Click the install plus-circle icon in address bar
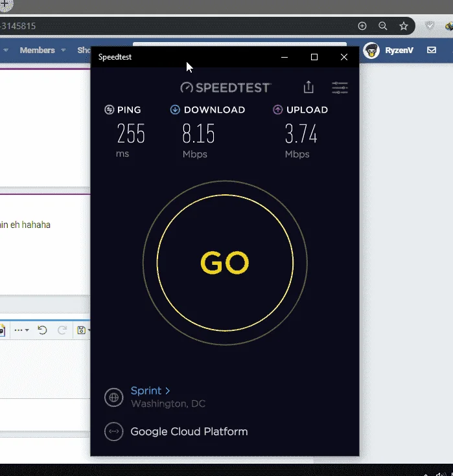This screenshot has height=476, width=453. tap(362, 26)
